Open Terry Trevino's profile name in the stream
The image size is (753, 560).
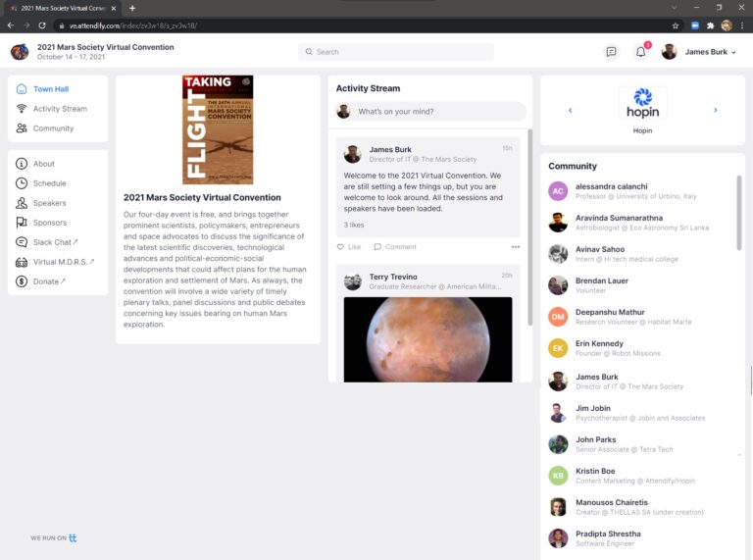coord(393,277)
